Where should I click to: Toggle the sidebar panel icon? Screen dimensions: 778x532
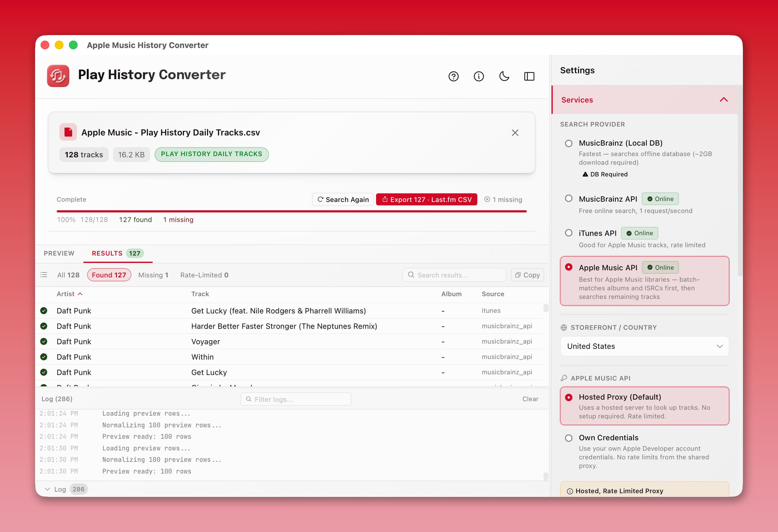529,77
